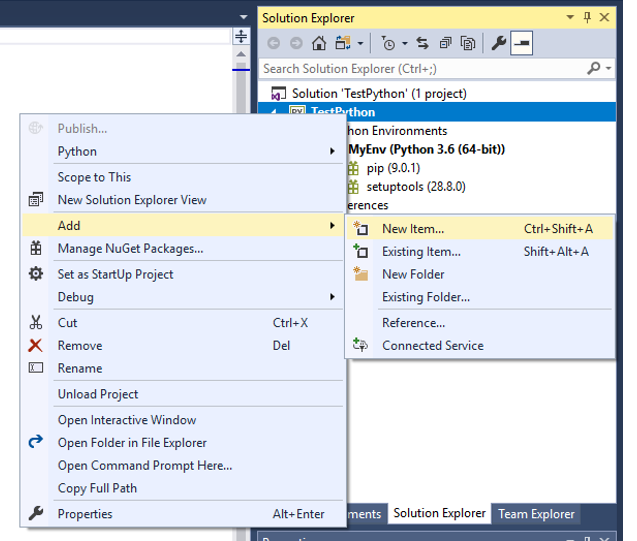Open the Debug submenu
Viewport: 637px width, 541px height.
(183, 297)
